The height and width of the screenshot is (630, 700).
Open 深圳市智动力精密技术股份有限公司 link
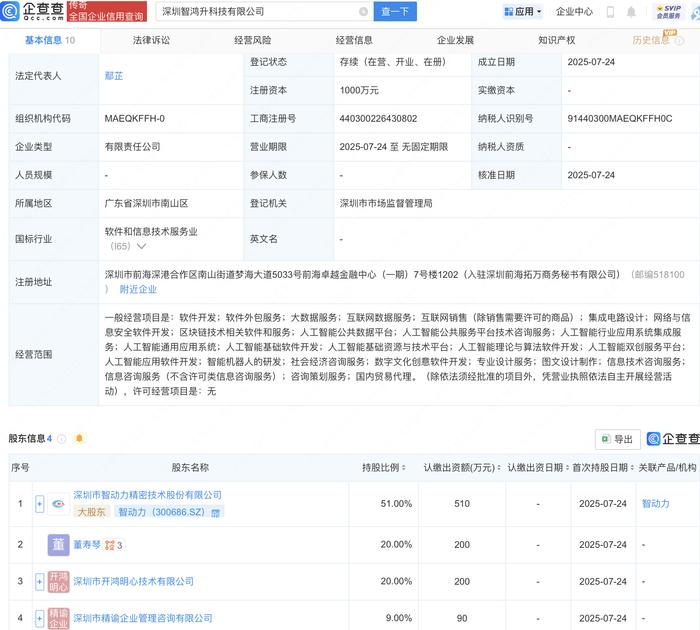pyautogui.click(x=147, y=495)
